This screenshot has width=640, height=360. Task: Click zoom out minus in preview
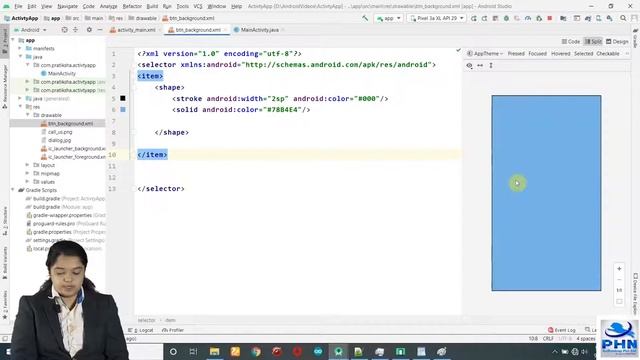[x=619, y=280]
